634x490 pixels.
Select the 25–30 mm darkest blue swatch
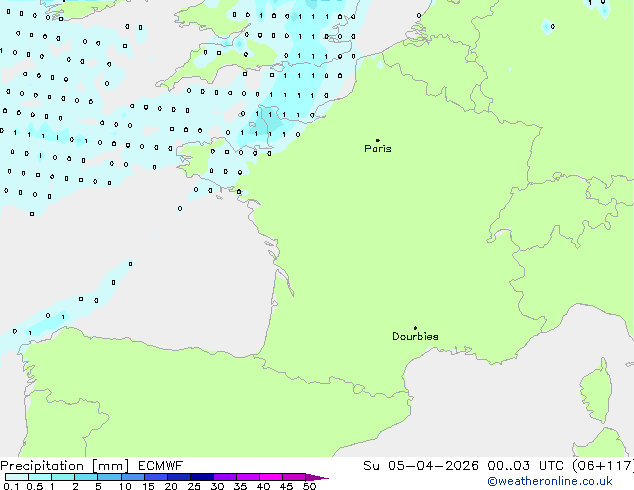201,477
